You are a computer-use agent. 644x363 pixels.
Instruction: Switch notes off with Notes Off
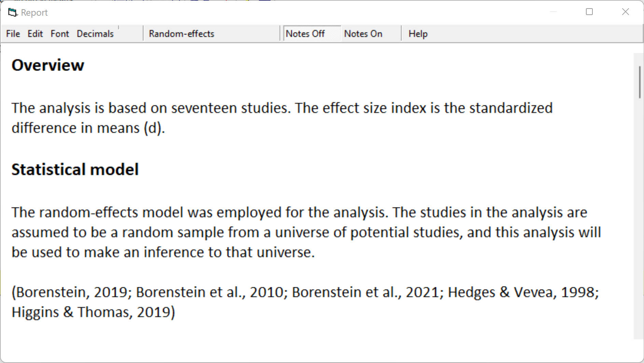(x=305, y=34)
